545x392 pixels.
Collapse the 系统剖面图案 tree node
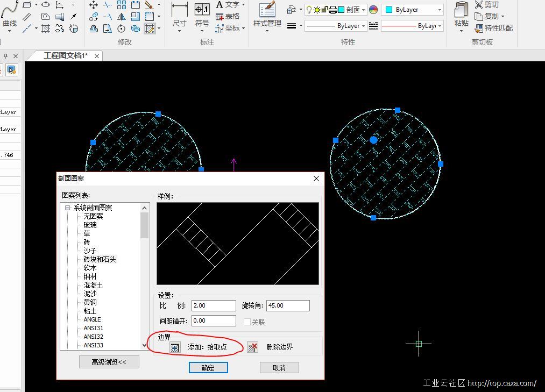(68, 208)
